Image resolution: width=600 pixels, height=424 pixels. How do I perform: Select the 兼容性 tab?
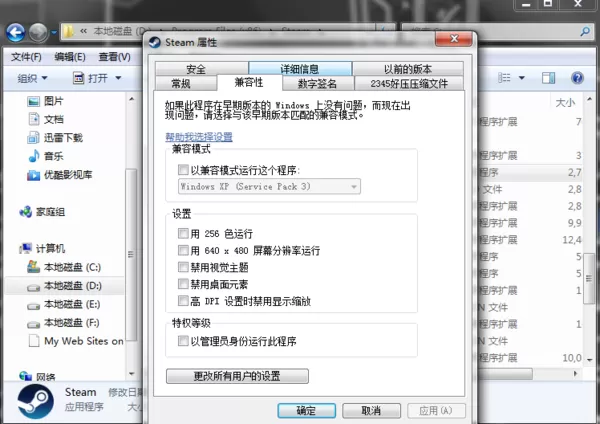pos(249,82)
